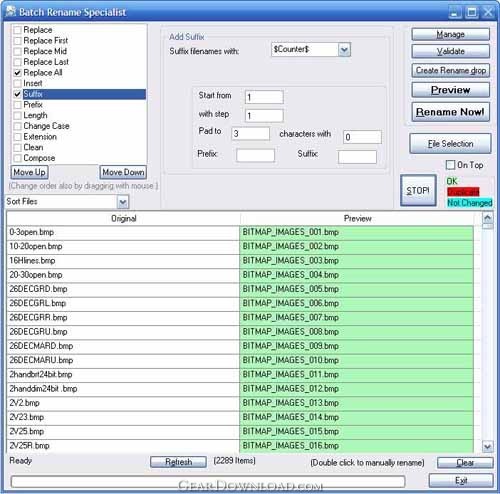Click the Rename Now! button

[450, 112]
